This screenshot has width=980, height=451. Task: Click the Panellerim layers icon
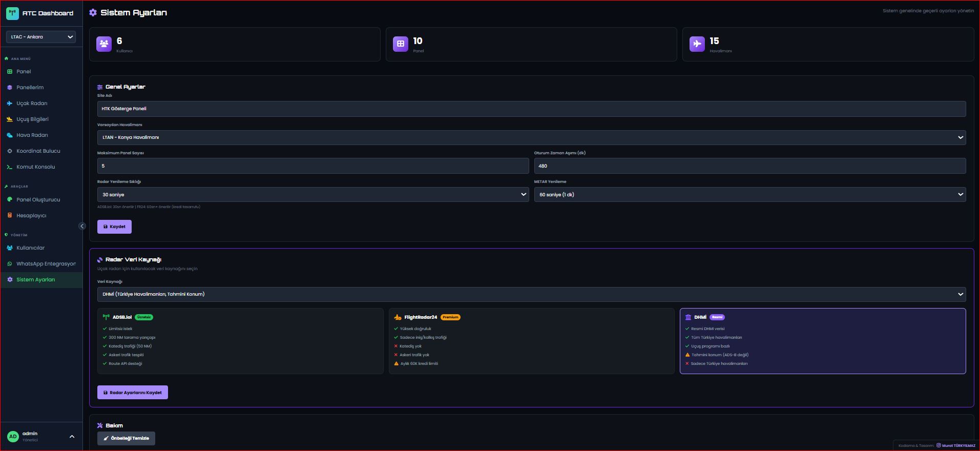tap(10, 88)
